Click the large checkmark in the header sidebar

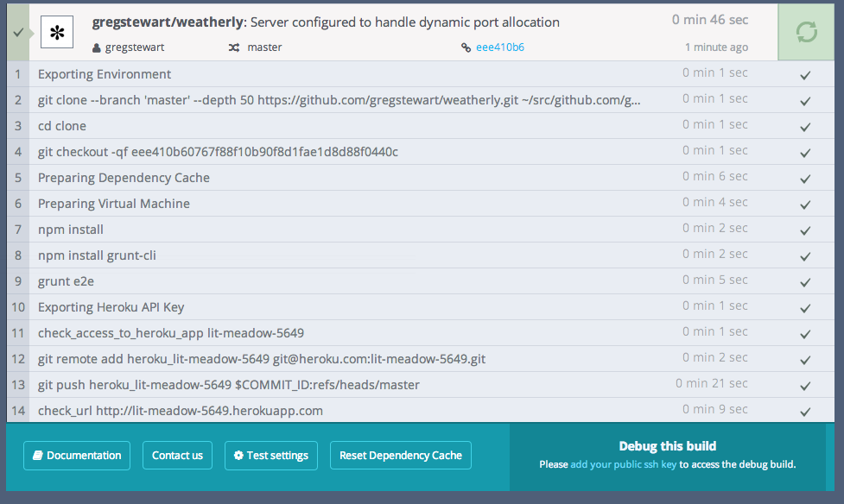pyautogui.click(x=17, y=32)
